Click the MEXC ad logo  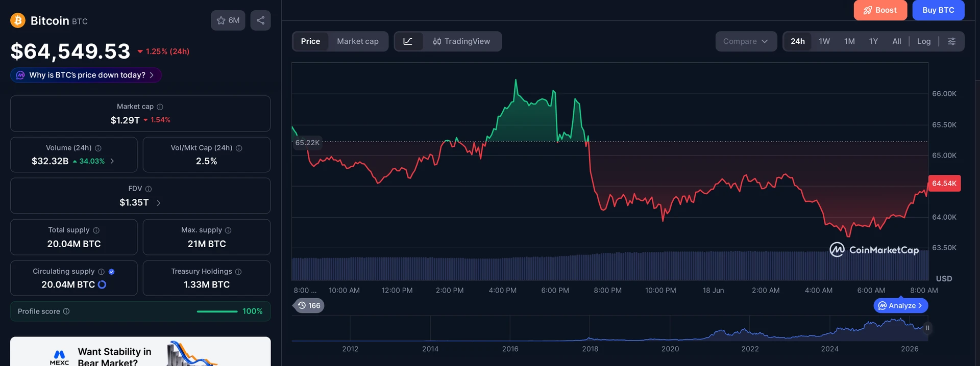pyautogui.click(x=59, y=357)
